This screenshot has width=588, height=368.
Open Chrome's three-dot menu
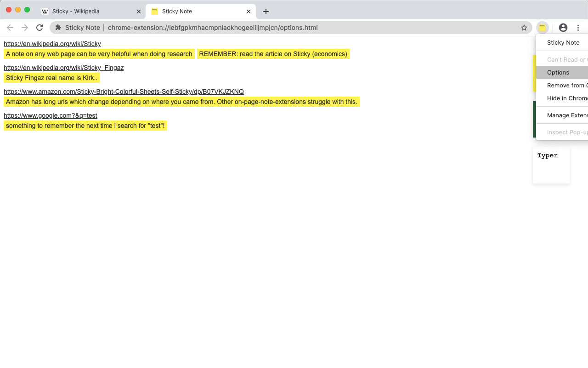pyautogui.click(x=578, y=28)
